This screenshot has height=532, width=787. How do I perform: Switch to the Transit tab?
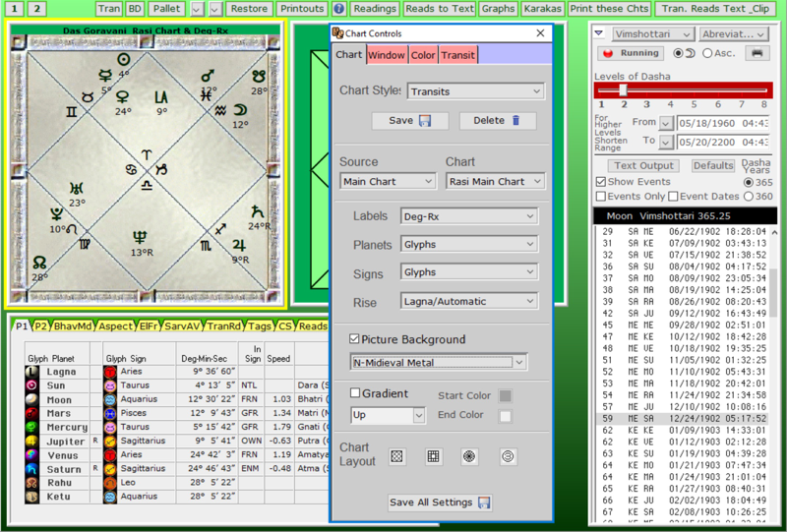click(x=458, y=55)
